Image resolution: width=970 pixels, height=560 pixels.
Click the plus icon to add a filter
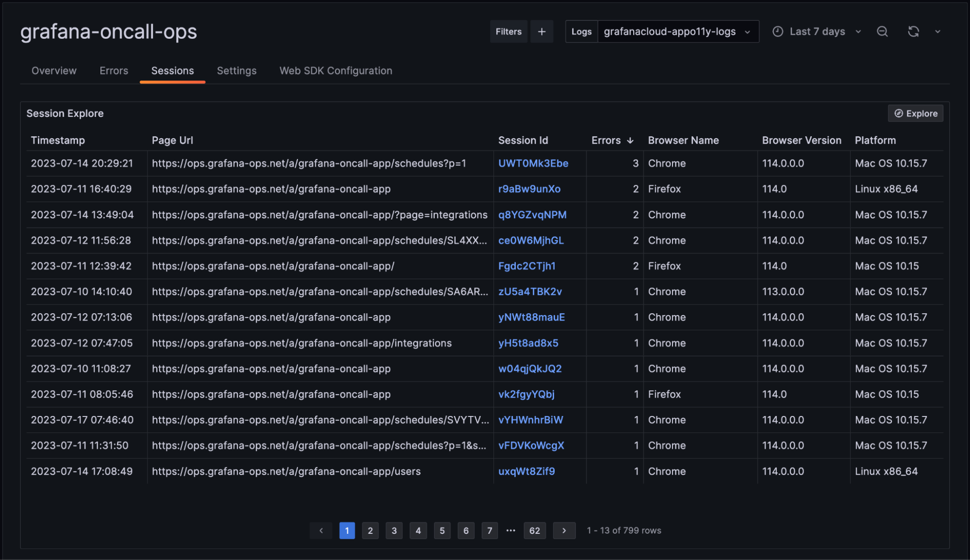pyautogui.click(x=542, y=32)
